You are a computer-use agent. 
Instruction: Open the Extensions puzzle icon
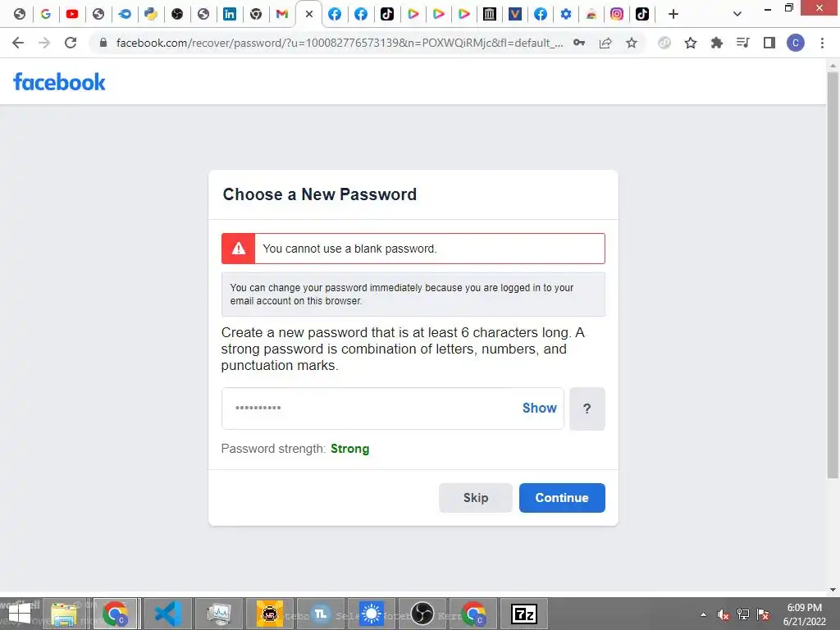pos(717,43)
